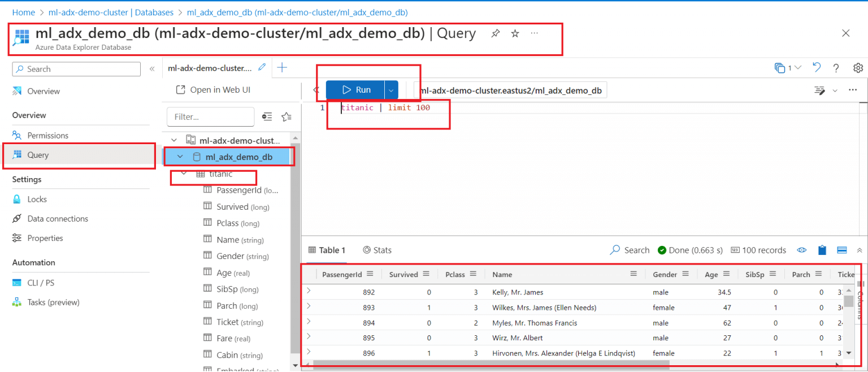Screen dimensions: 868x372
Task: Switch to the Table 1 results tab
Action: [x=327, y=250]
